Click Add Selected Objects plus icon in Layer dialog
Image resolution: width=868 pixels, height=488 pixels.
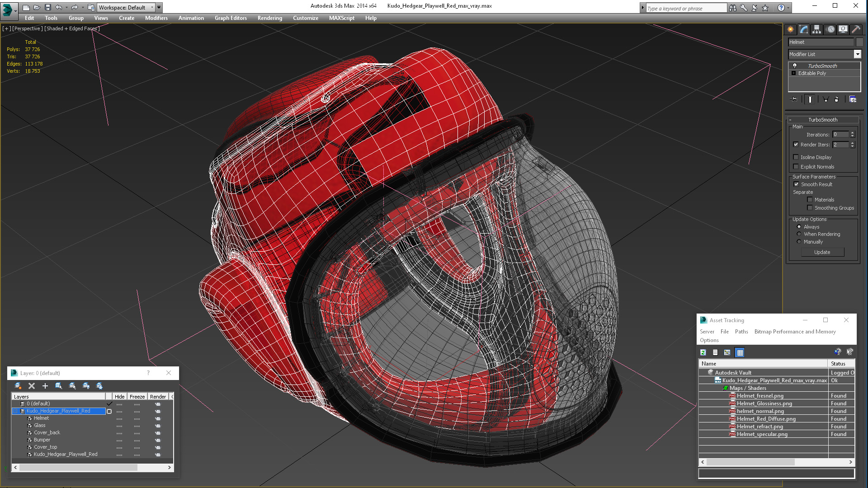tap(45, 385)
